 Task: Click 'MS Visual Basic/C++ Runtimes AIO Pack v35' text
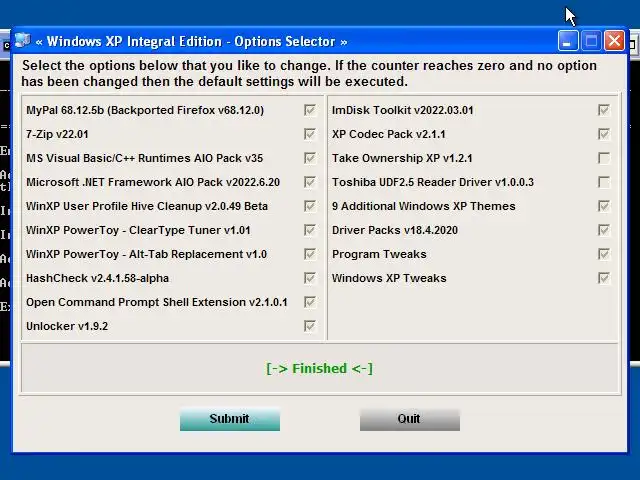click(x=144, y=158)
